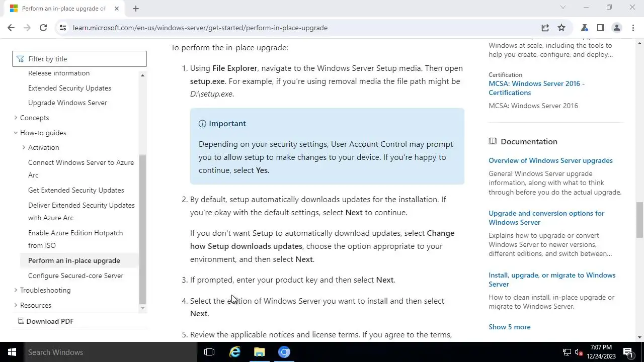Click the network tray icon
The image size is (644, 362).
567,352
